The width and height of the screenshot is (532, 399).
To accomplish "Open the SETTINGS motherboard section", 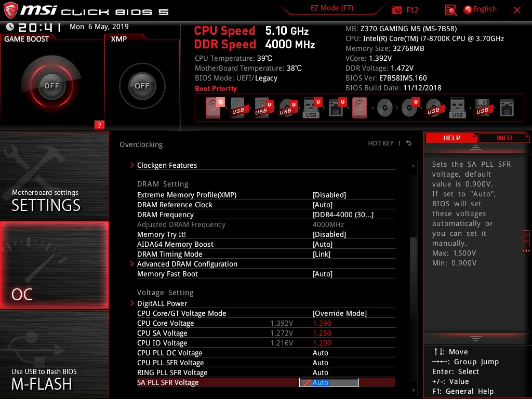I will coord(54,176).
